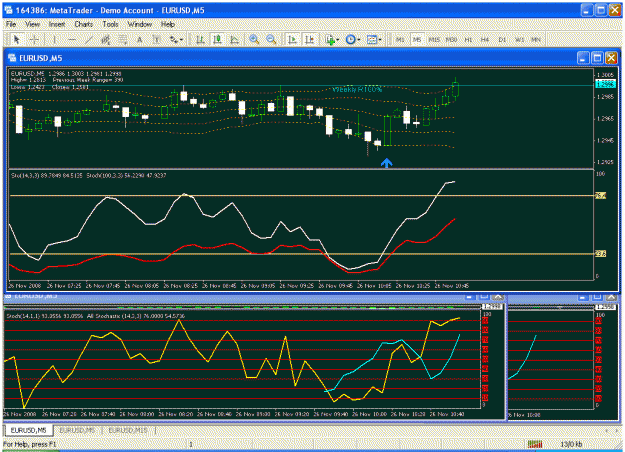Click the EURUSD,M5 chart window icon
The height and width of the screenshot is (452, 625).
[12, 58]
